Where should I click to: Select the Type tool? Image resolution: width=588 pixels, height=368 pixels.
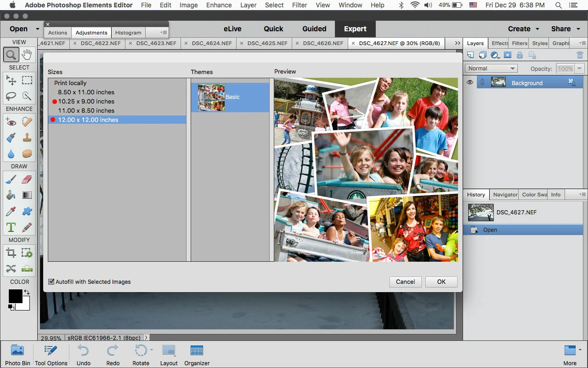(x=11, y=227)
